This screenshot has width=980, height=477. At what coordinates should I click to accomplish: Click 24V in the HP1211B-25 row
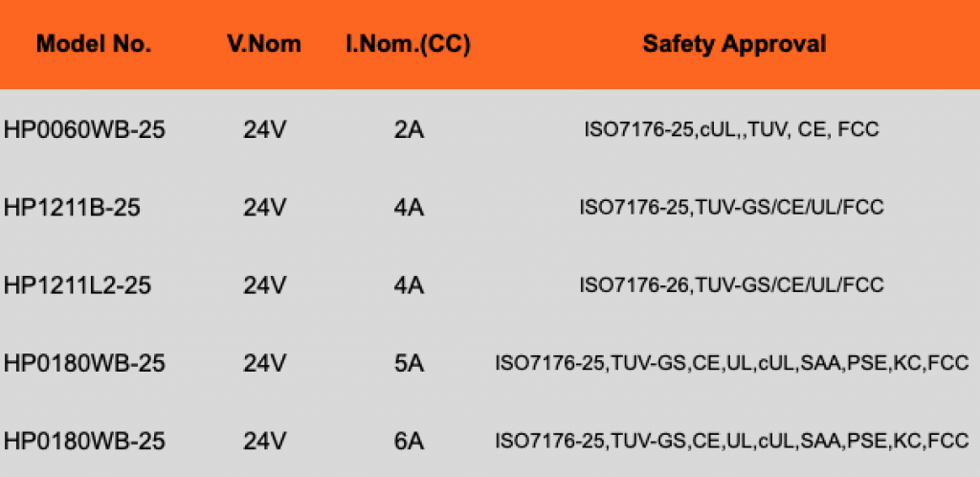265,208
